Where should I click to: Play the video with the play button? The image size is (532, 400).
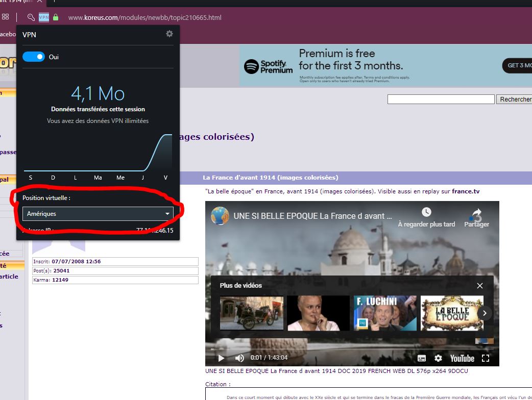click(x=221, y=358)
